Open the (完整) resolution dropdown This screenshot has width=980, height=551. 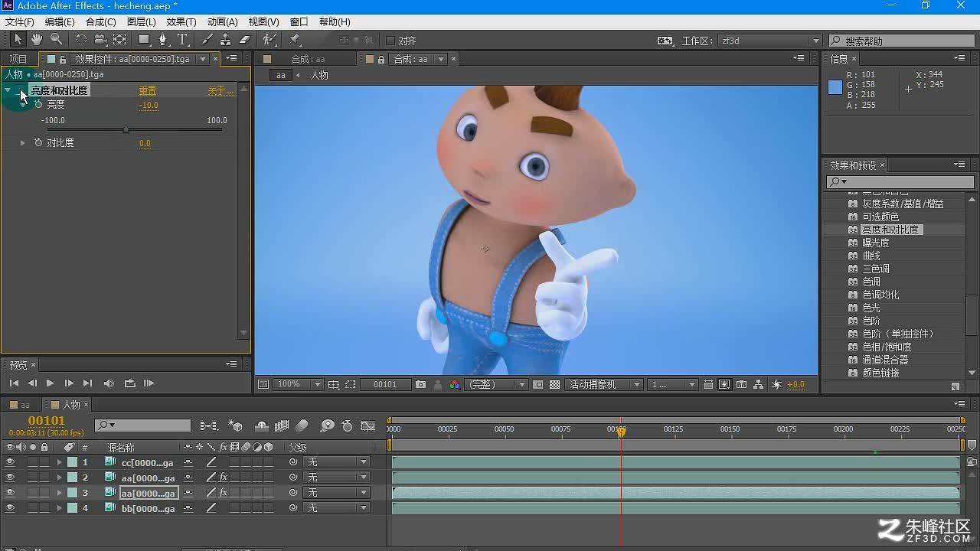click(497, 384)
